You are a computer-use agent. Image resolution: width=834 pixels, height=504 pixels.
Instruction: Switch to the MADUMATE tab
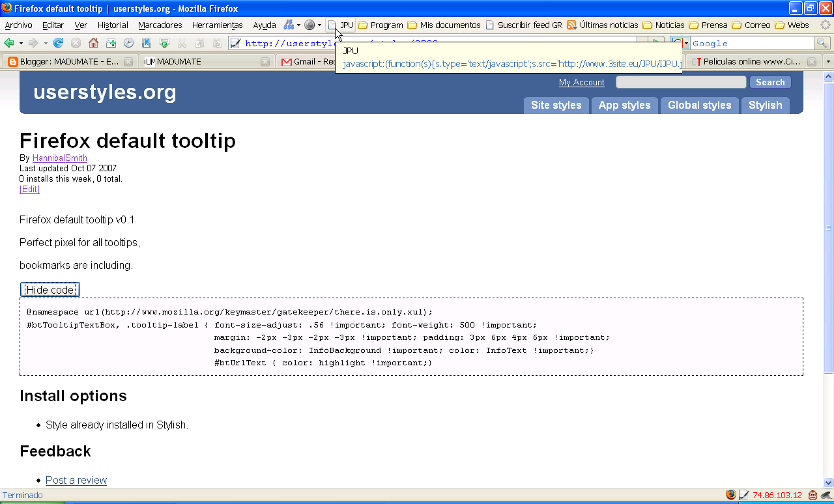(x=207, y=61)
